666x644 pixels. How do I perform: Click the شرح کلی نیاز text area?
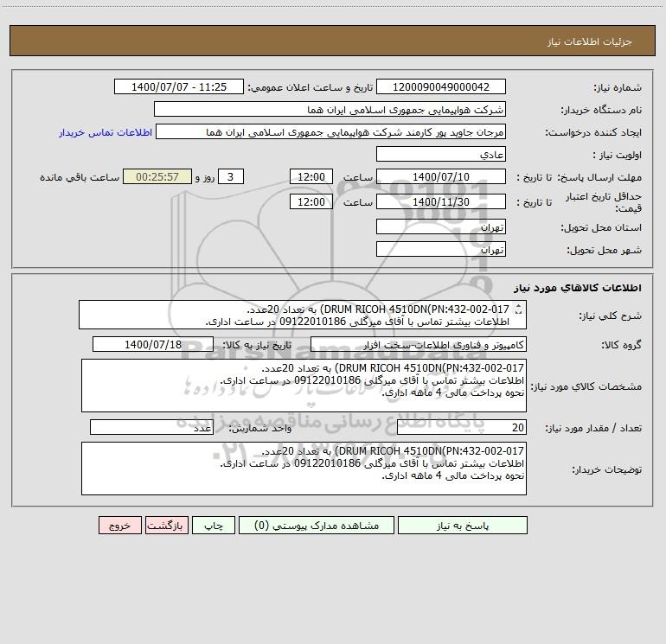[303, 315]
